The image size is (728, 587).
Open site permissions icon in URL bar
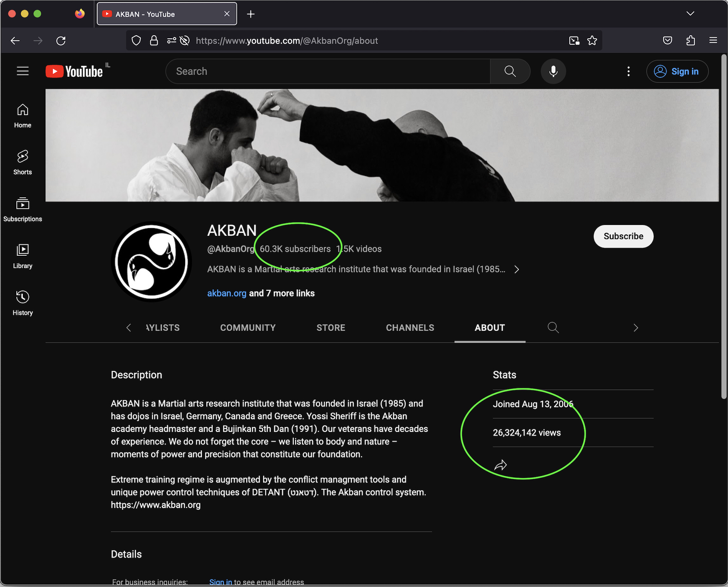pos(172,40)
